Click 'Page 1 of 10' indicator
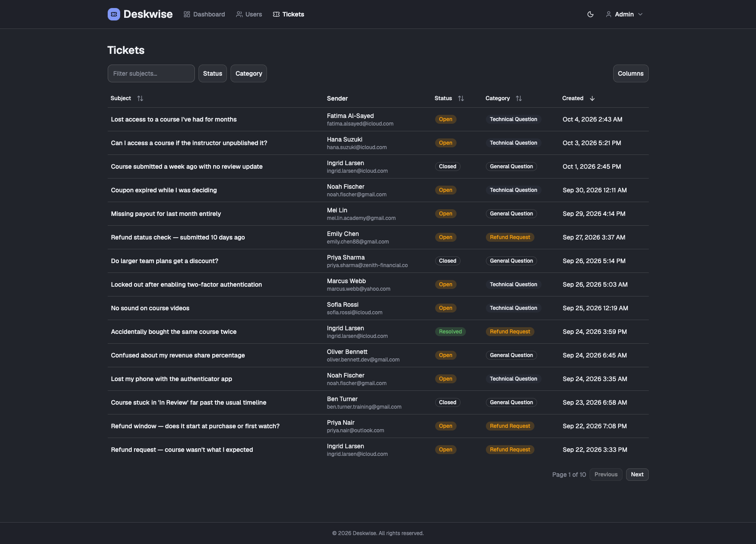756x544 pixels. point(569,475)
